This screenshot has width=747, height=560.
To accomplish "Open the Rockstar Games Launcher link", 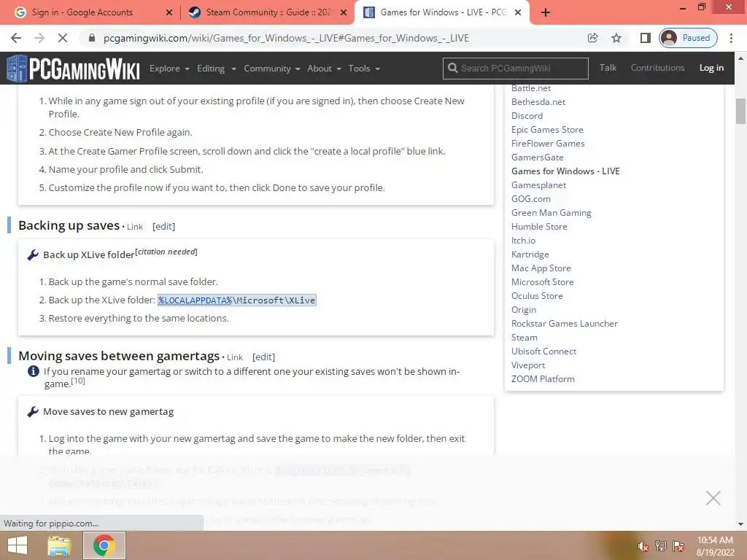I will [565, 324].
